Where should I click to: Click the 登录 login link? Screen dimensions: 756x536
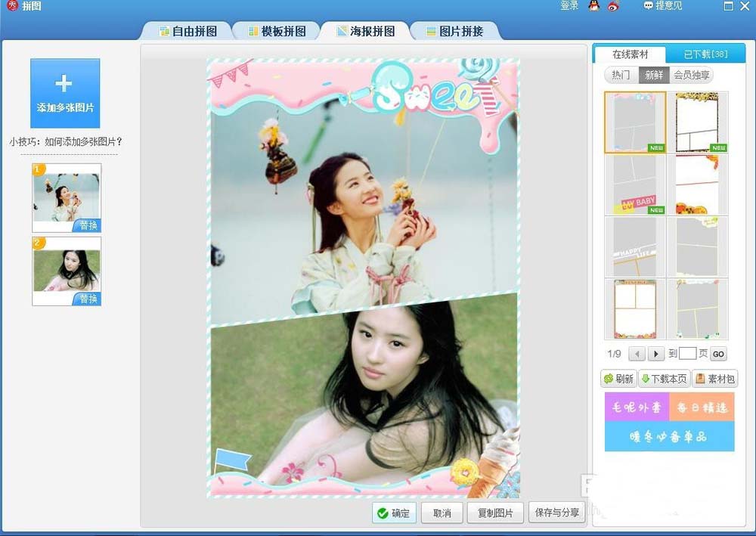[x=569, y=6]
